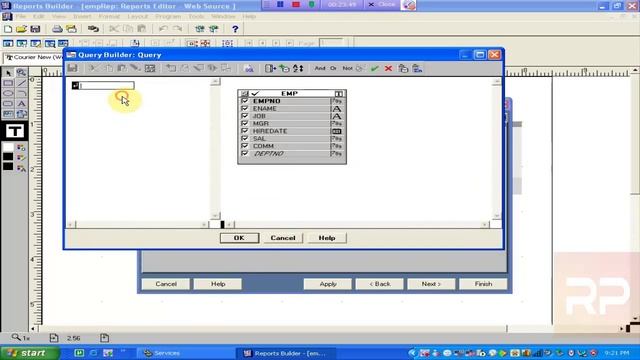
Task: Click the green check accept condition icon
Action: [x=374, y=69]
